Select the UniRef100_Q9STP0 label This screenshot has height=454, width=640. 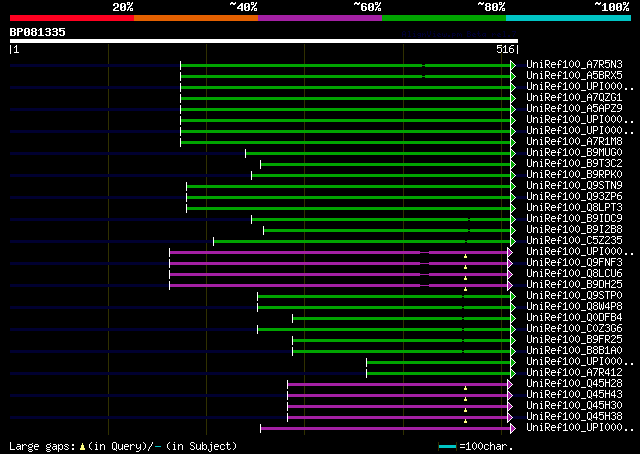574,296
